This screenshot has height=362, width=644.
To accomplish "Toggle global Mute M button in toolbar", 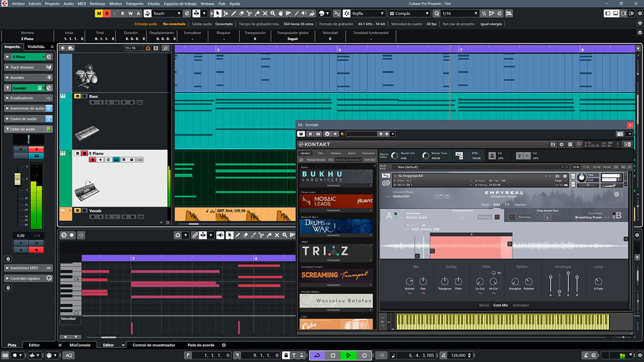I will coord(99,13).
